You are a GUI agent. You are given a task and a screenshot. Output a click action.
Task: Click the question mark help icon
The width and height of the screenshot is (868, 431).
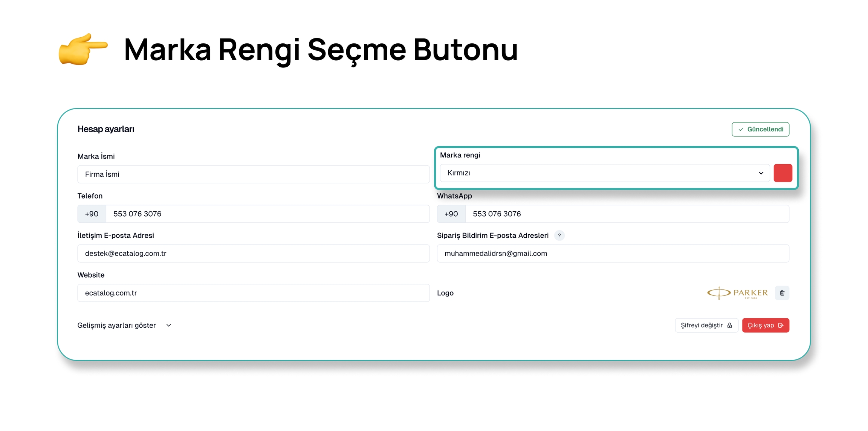(559, 235)
